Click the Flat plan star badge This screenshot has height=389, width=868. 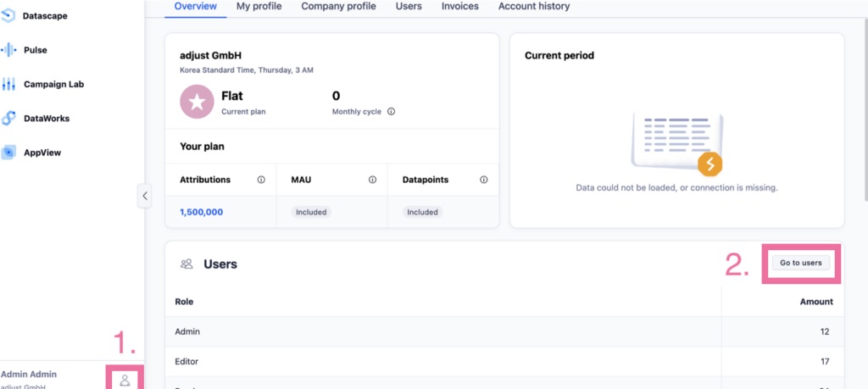pos(197,102)
